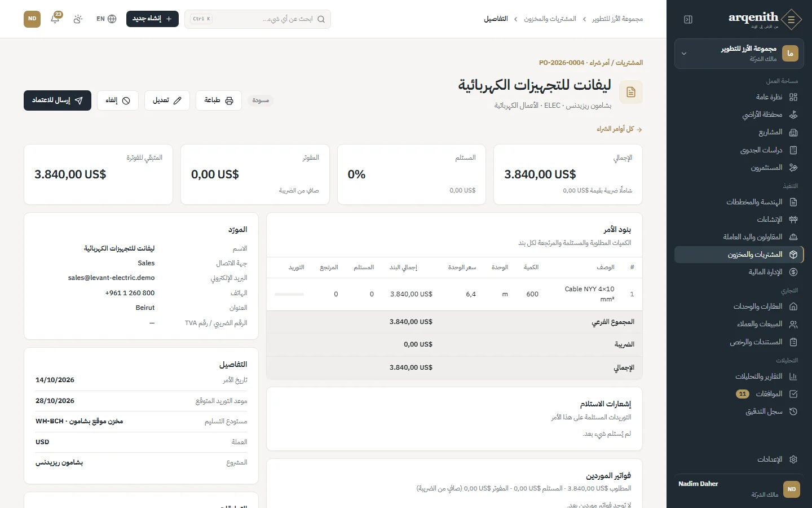Click the search magnifier icon
The height and width of the screenshot is (508, 812).
click(321, 19)
